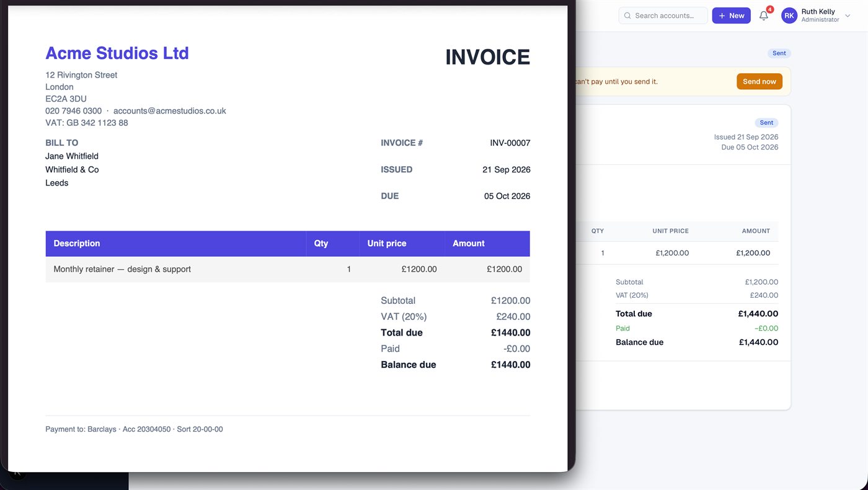Screen dimensions: 868x490
Task: Click the Sent badge above Issued 21 Sep 2026
Action: pos(766,123)
